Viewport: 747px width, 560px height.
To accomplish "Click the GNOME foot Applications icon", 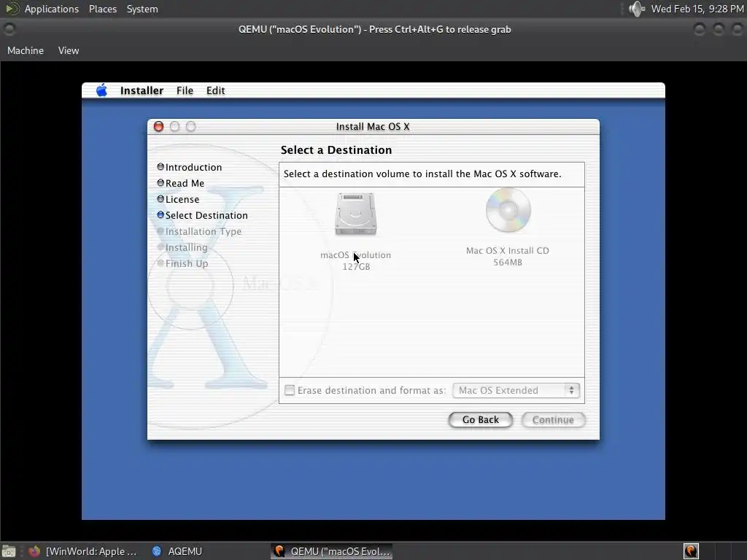I will coord(12,9).
